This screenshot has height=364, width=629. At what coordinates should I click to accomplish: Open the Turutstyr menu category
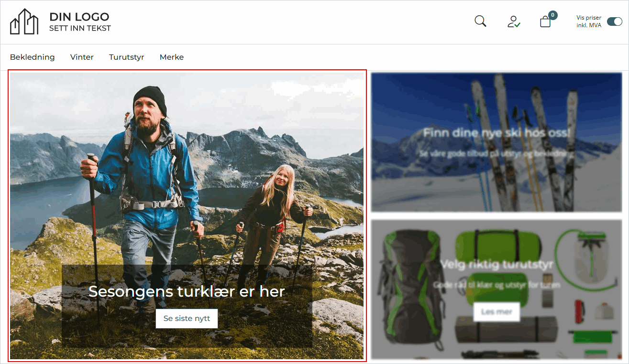click(x=126, y=57)
